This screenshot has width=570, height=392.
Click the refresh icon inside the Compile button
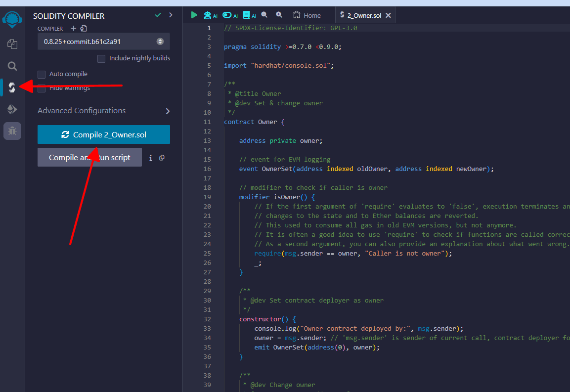point(65,134)
